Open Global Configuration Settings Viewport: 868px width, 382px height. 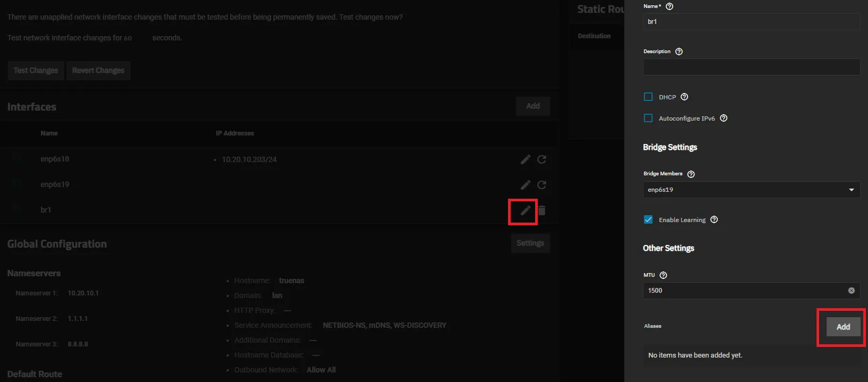tap(530, 243)
